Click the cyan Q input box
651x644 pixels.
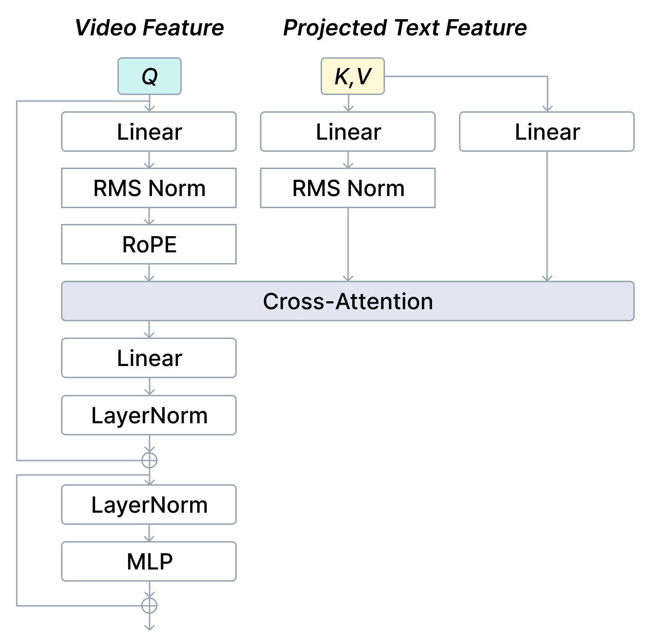tap(149, 76)
